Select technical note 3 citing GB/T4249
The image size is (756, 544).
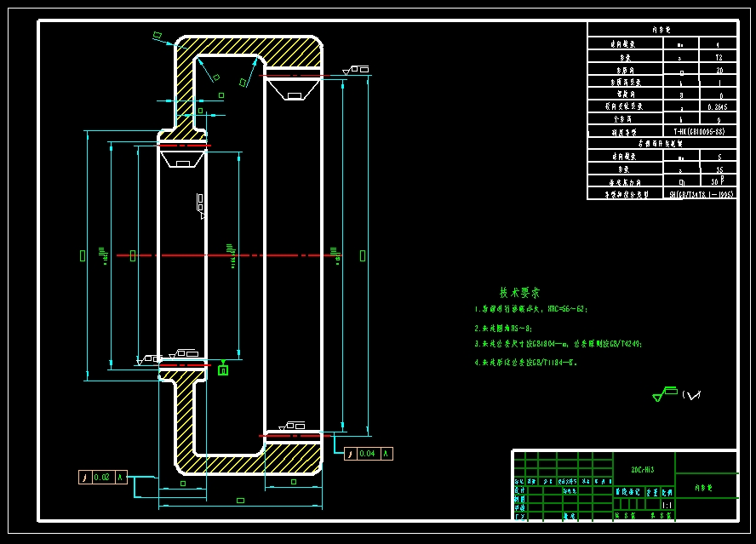coord(558,344)
